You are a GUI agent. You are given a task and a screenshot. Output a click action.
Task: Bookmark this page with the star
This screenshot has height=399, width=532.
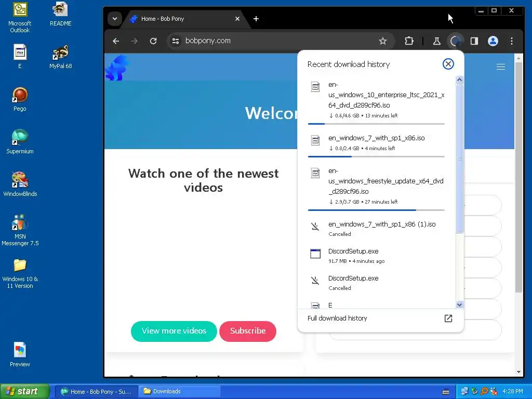pos(383,41)
